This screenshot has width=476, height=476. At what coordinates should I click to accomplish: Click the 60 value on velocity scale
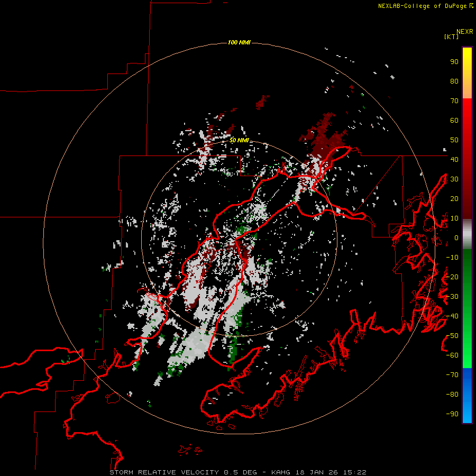[454, 121]
